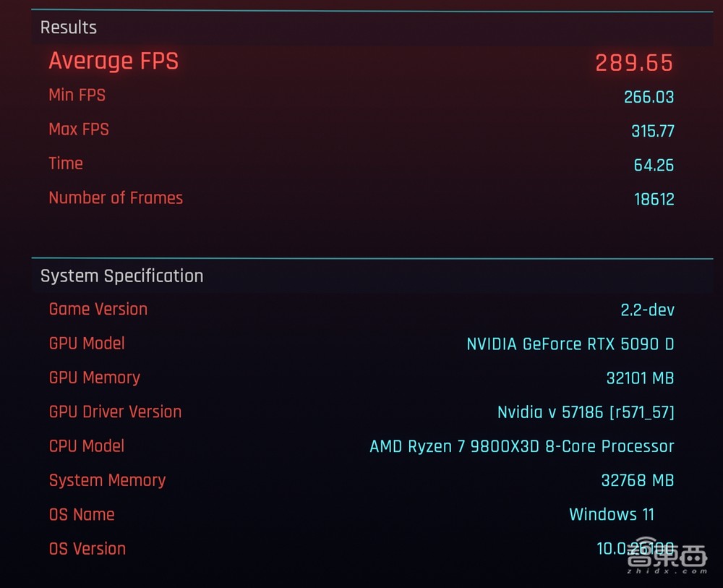723x588 pixels.
Task: Click the 18612 frames value
Action: (654, 200)
